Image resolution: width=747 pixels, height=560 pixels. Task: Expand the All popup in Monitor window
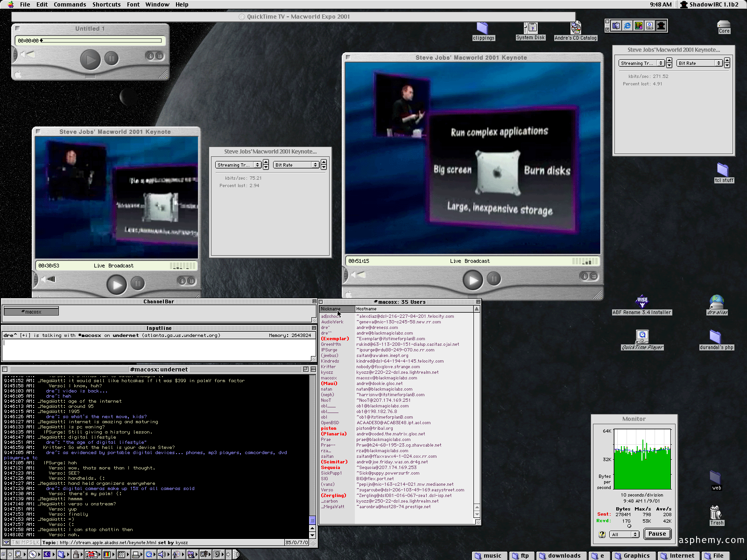(x=624, y=534)
